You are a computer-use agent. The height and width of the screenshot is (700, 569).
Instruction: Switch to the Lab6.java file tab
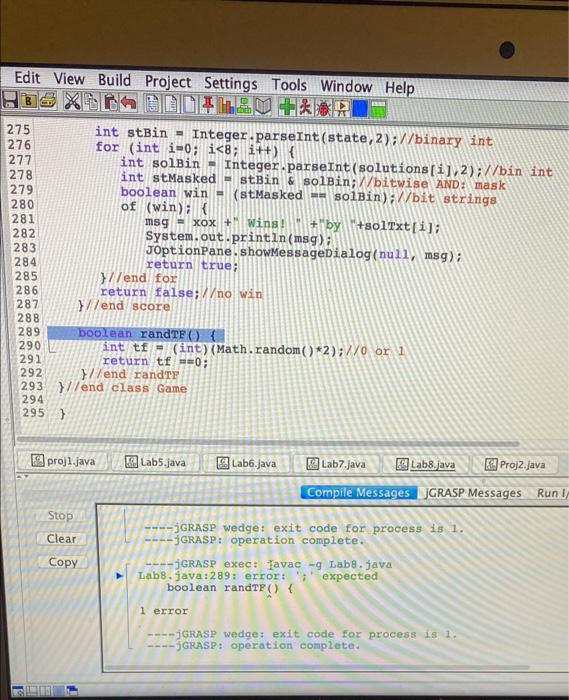246,463
